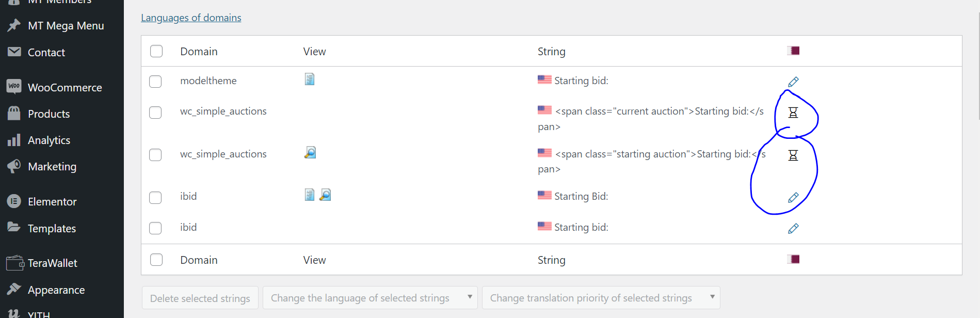Click the Contact envelope icon
980x318 pixels.
[x=14, y=52]
